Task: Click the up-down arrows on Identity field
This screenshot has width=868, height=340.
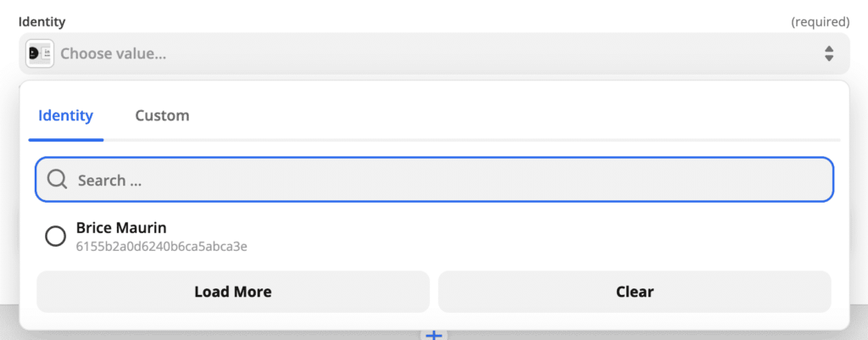Action: click(x=829, y=53)
